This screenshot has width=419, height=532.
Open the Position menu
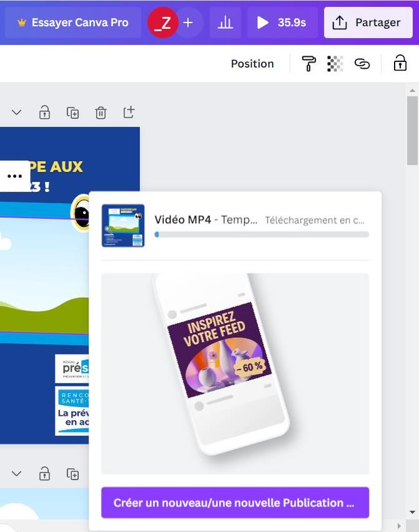(252, 64)
